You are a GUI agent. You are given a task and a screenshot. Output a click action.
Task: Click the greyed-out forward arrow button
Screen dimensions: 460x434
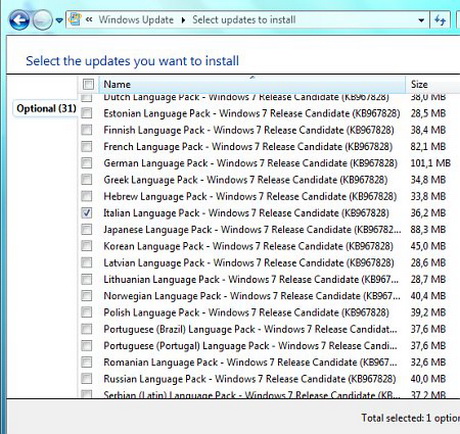point(42,20)
